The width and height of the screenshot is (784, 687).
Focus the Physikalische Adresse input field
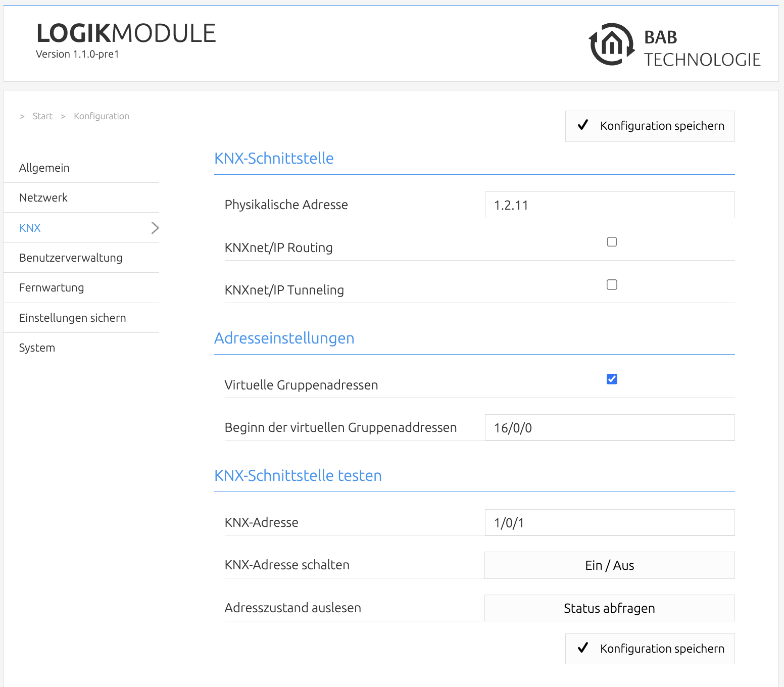(x=610, y=205)
